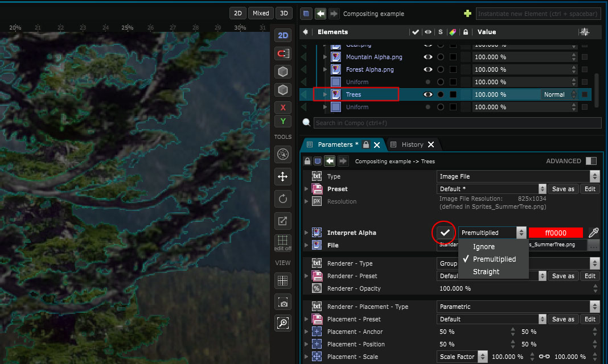
Task: Switch to the History tab
Action: coord(412,144)
